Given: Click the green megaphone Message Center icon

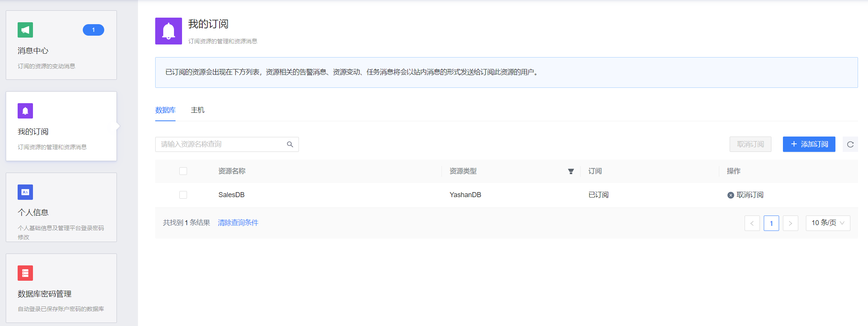Looking at the screenshot, I should tap(25, 30).
